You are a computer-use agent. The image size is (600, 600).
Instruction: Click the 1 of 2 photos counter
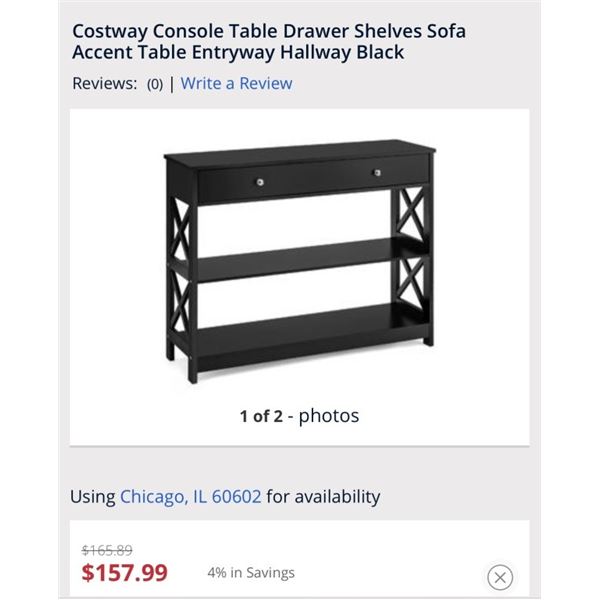(299, 415)
